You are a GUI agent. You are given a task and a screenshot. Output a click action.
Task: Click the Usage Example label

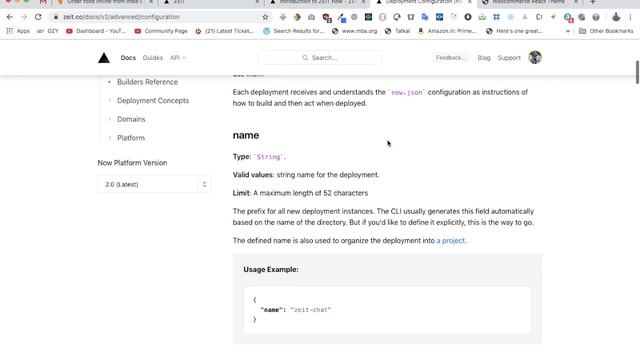click(271, 270)
